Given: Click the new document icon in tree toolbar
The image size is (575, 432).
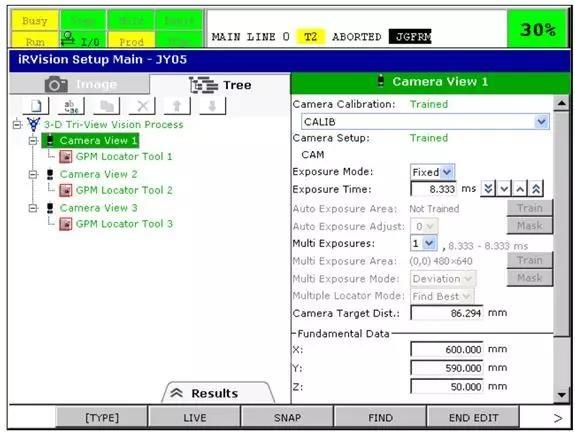Looking at the screenshot, I should click(x=36, y=106).
